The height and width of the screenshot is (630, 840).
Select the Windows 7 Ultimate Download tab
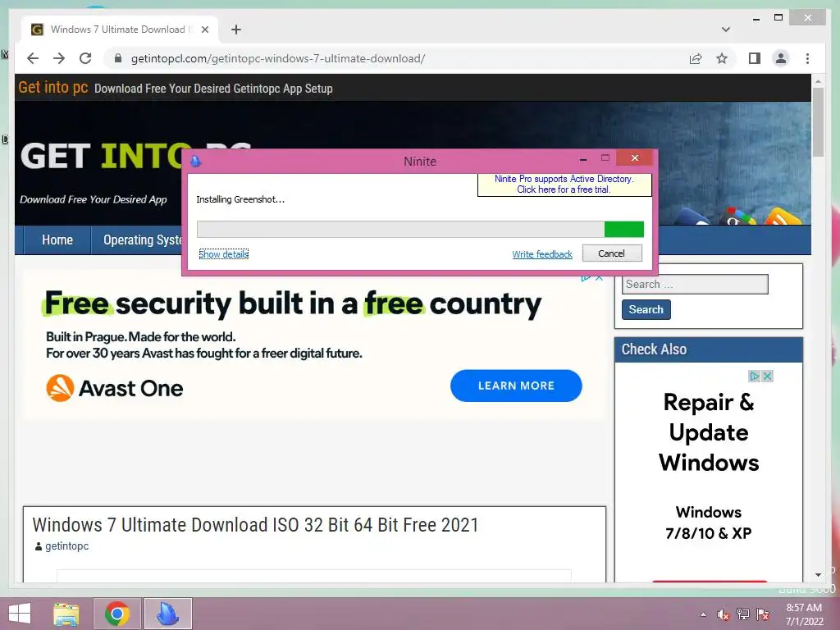tap(120, 30)
